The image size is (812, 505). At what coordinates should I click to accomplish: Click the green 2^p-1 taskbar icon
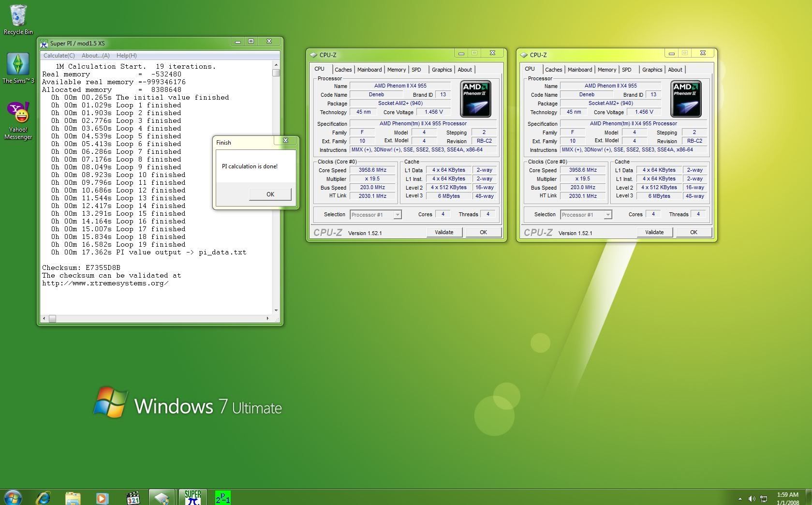click(x=222, y=497)
